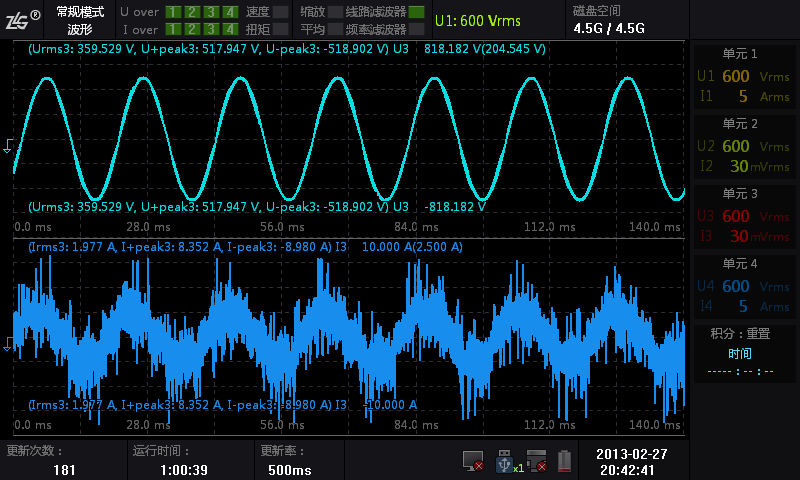
Task: Click the storage device disconnected icon
Action: point(536,460)
